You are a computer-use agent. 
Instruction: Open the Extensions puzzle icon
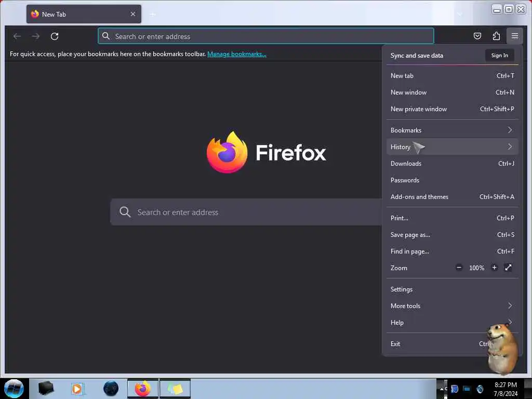point(496,36)
